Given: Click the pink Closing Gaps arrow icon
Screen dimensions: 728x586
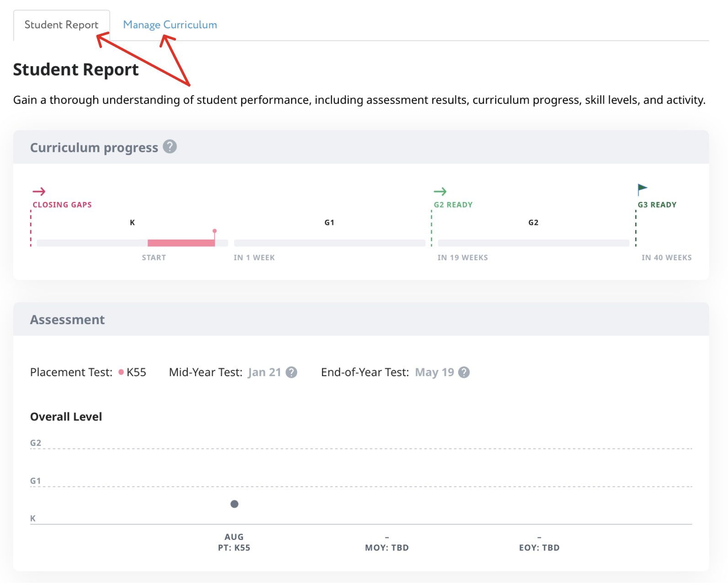Looking at the screenshot, I should [x=39, y=192].
